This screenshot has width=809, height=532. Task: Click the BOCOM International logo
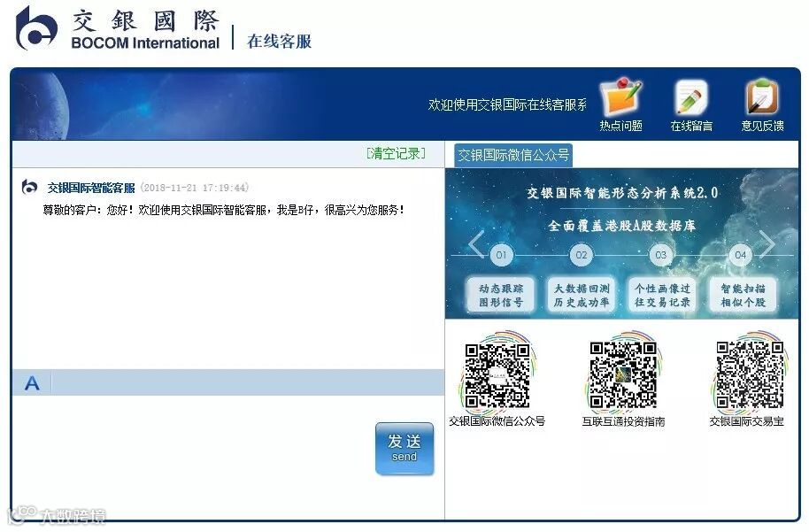click(118, 28)
